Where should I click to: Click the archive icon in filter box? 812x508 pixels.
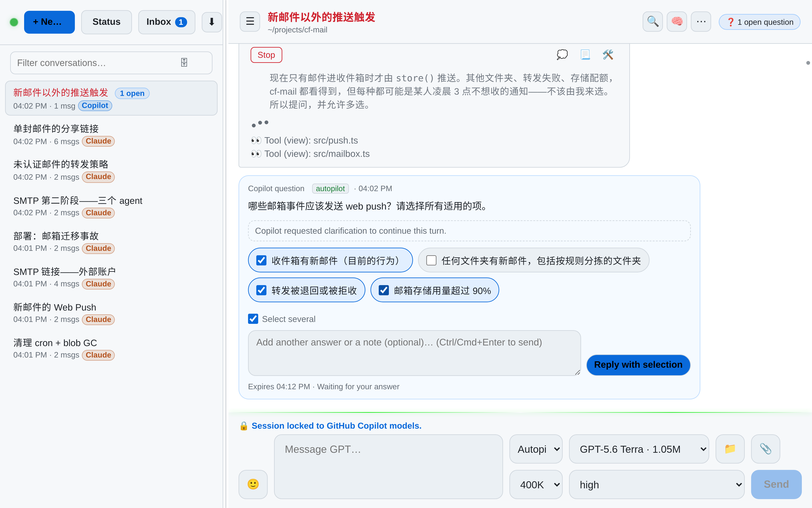tap(184, 62)
